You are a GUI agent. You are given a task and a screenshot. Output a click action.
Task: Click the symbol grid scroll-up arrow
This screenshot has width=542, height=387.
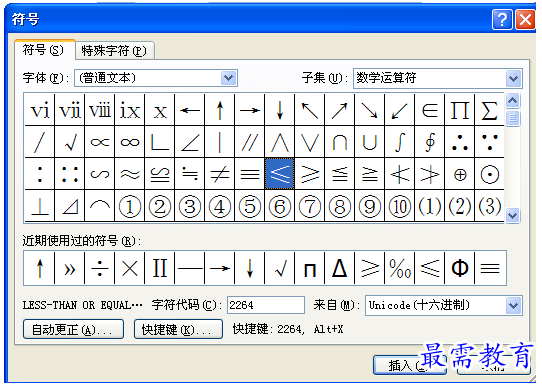(x=512, y=101)
